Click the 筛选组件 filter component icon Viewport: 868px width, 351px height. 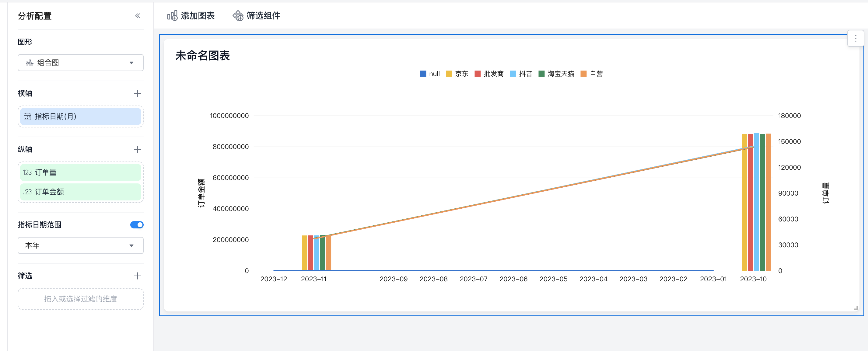[238, 16]
